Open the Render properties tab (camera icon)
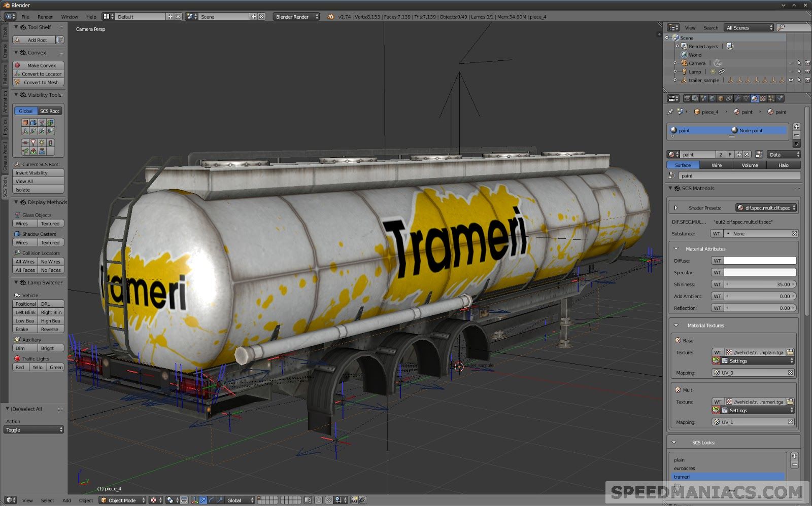Screen dimensions: 812x506 click(x=688, y=99)
